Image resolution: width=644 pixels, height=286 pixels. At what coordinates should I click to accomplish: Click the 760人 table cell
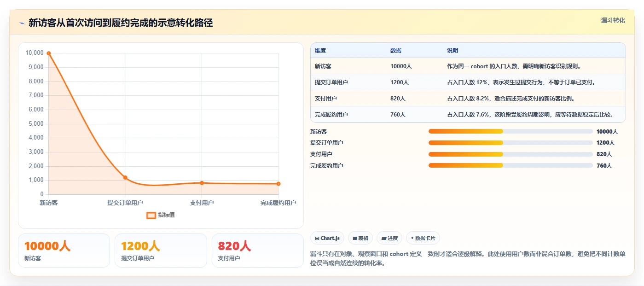coord(398,115)
